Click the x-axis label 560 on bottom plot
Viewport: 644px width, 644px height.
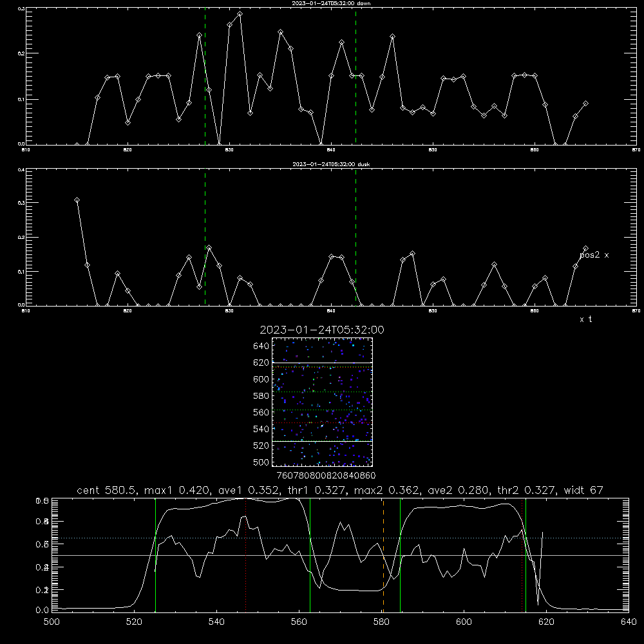coord(299,622)
